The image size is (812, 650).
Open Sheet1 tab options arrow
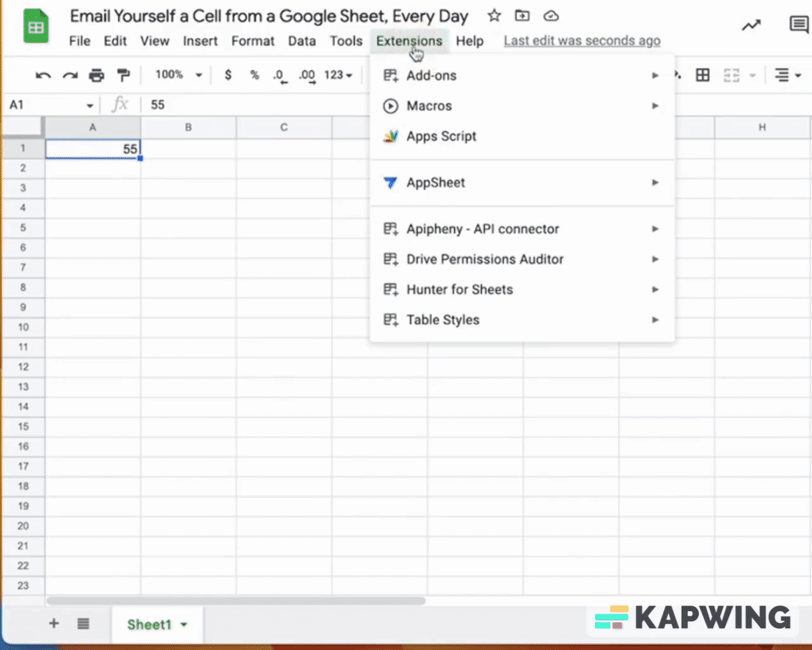click(184, 625)
